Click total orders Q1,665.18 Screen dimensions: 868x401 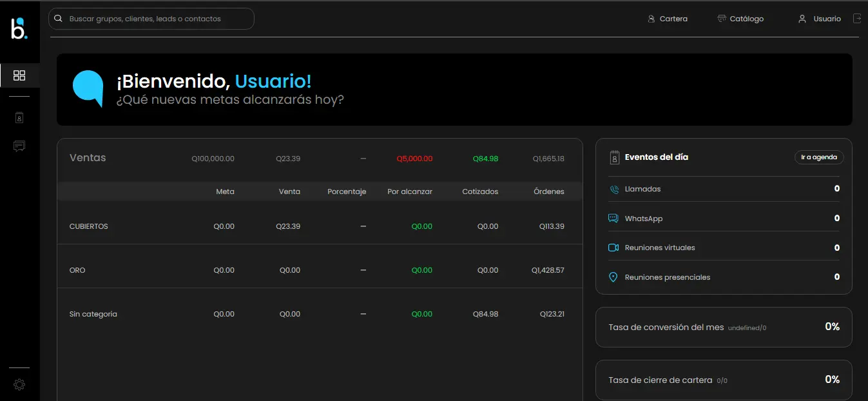click(x=548, y=159)
